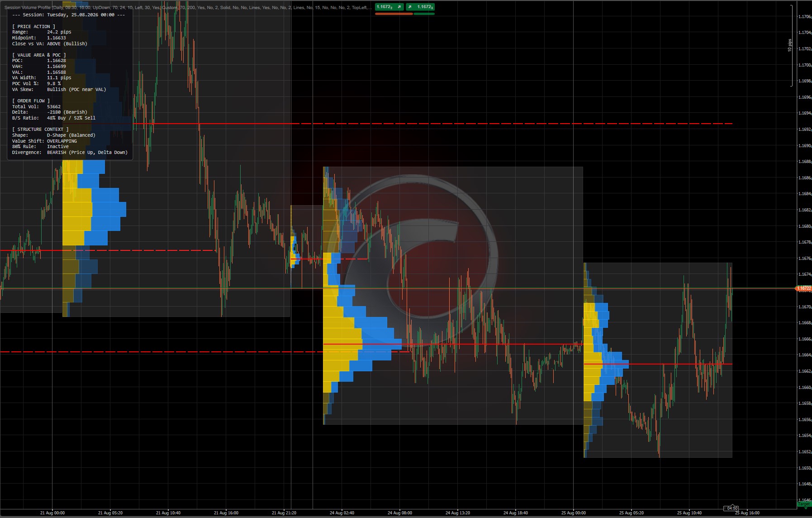This screenshot has height=518, width=812.
Task: Click the 24 Aug 02:40 time axis label
Action: [x=342, y=513]
